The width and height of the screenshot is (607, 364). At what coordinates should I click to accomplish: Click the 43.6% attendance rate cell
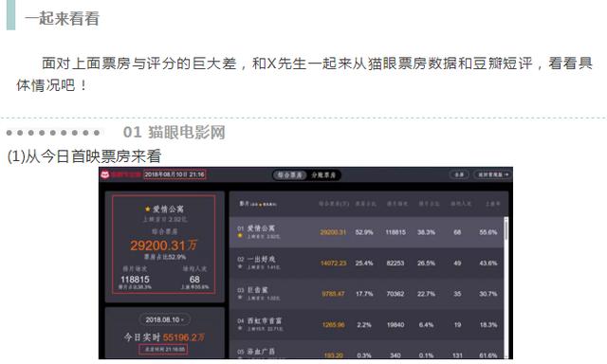488,263
